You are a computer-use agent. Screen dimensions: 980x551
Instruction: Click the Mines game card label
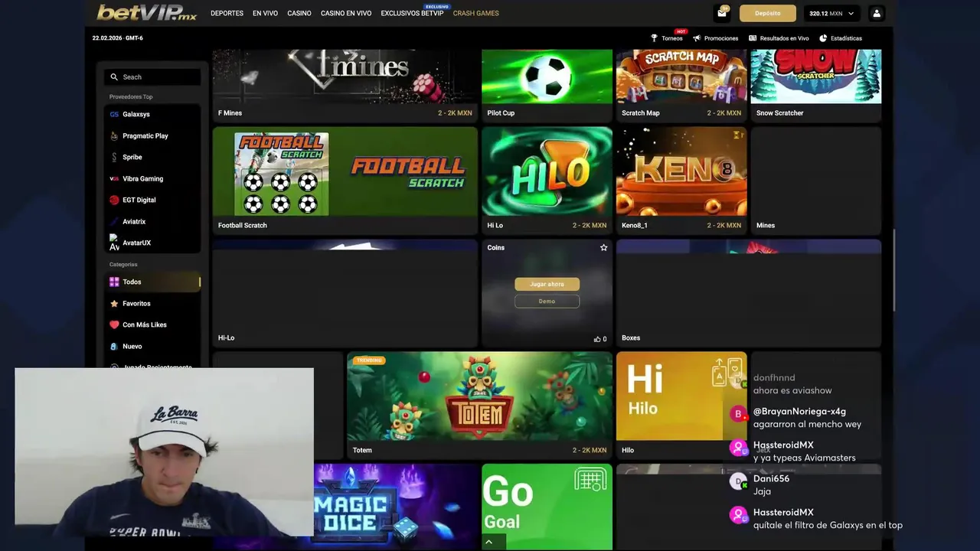click(766, 226)
